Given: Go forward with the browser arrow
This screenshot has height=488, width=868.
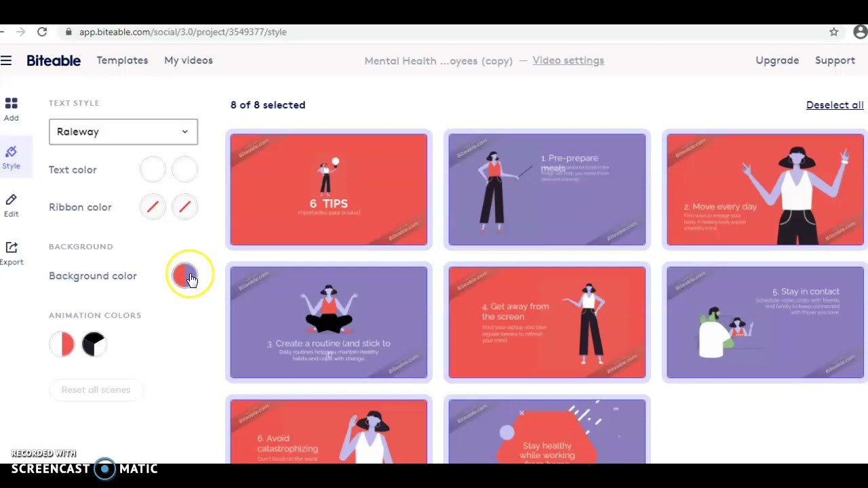Looking at the screenshot, I should [x=20, y=32].
